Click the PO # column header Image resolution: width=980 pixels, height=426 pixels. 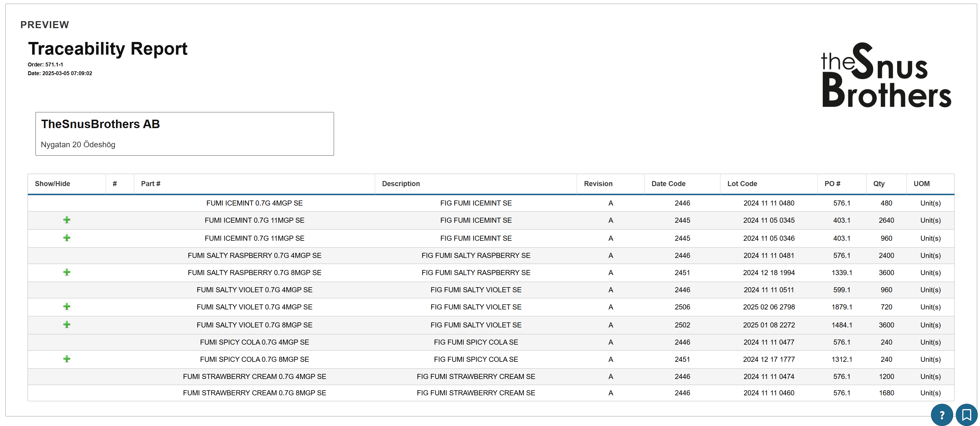pyautogui.click(x=842, y=184)
